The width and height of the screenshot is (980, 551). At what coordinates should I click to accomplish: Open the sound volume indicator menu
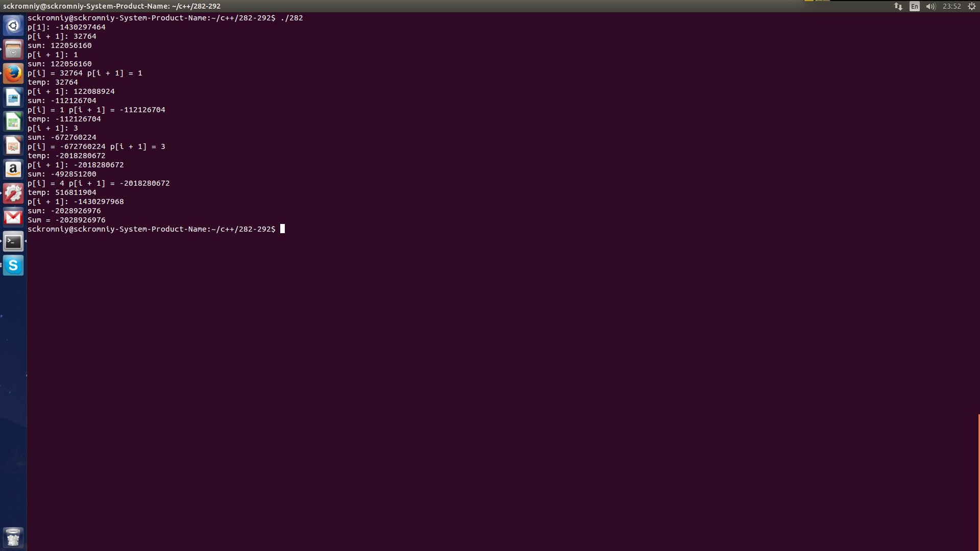[x=930, y=6]
